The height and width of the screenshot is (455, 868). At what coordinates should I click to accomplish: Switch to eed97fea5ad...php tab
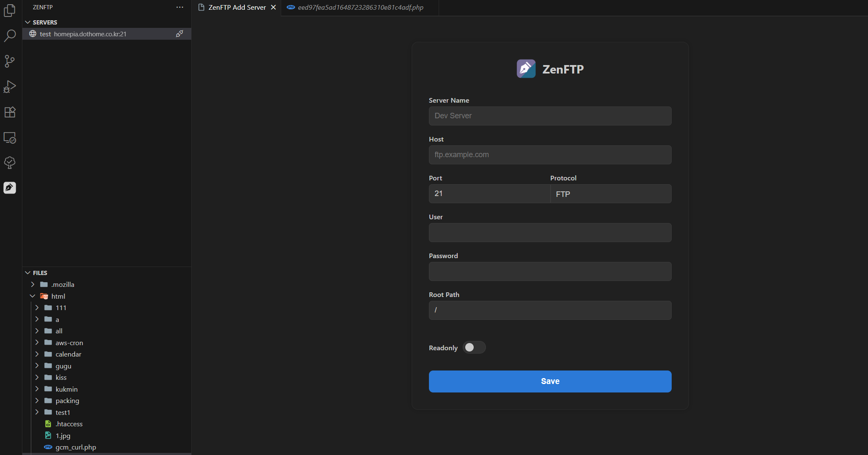point(360,8)
